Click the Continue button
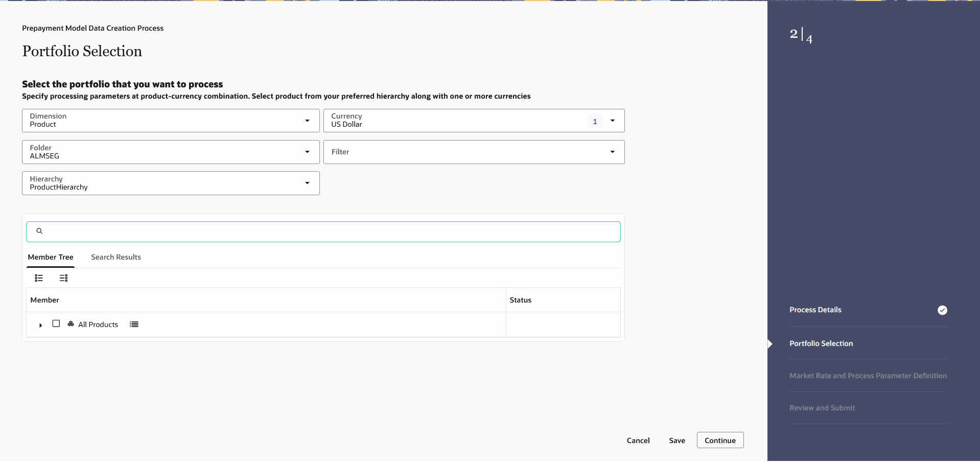The height and width of the screenshot is (463, 980). (x=720, y=441)
